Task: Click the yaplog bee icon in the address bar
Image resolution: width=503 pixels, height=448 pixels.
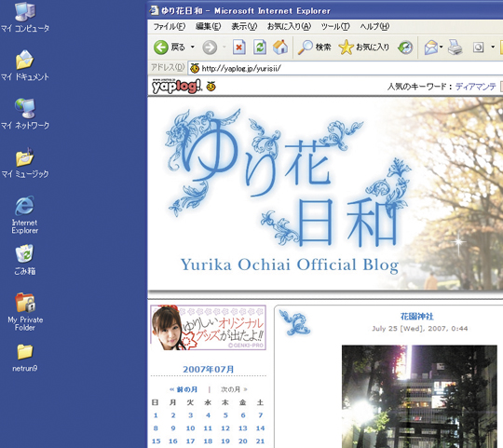Action: 195,68
